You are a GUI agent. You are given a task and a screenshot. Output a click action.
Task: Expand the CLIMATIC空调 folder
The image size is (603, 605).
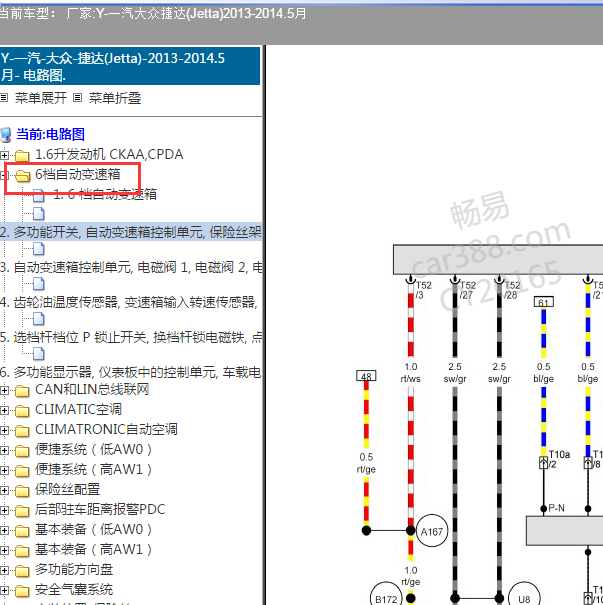click(4, 410)
